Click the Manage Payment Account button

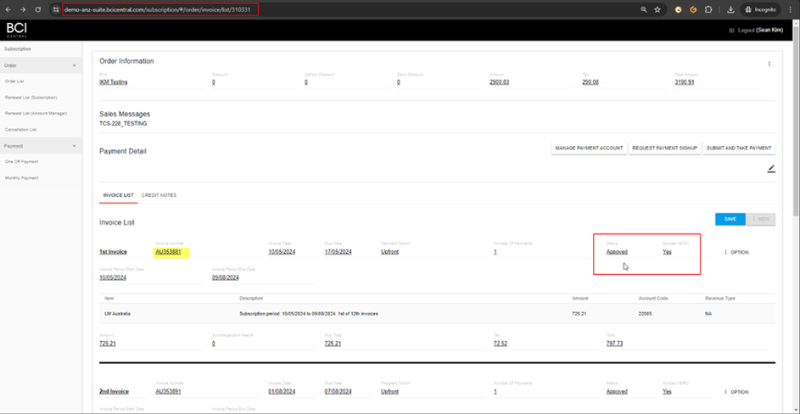pos(589,148)
